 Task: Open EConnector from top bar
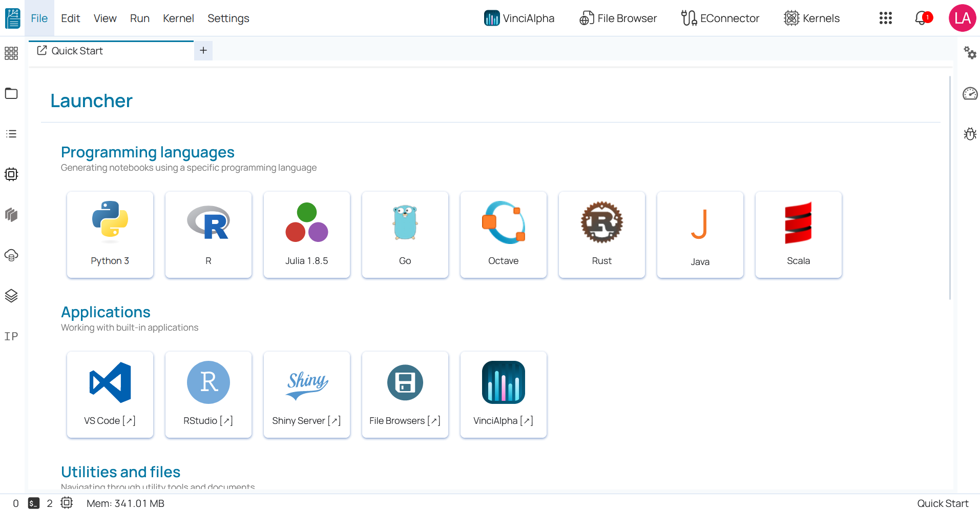720,18
